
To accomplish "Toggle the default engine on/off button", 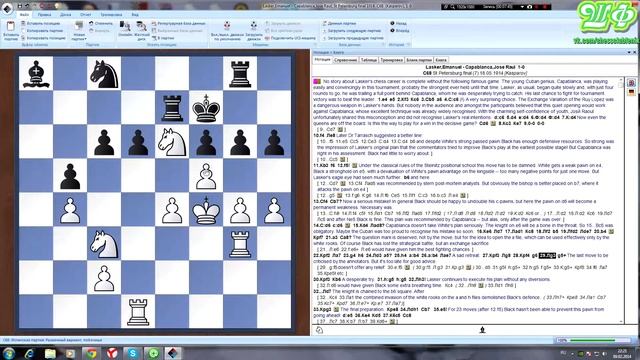I will click(227, 31).
